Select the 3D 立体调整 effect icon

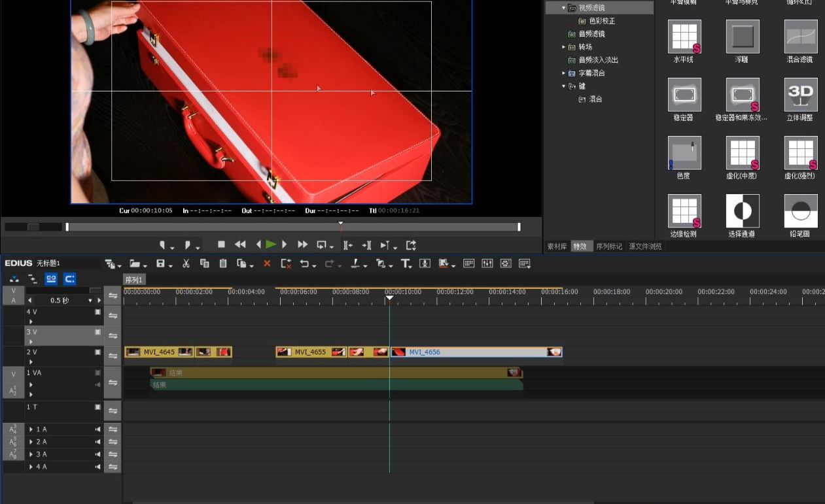pyautogui.click(x=800, y=95)
